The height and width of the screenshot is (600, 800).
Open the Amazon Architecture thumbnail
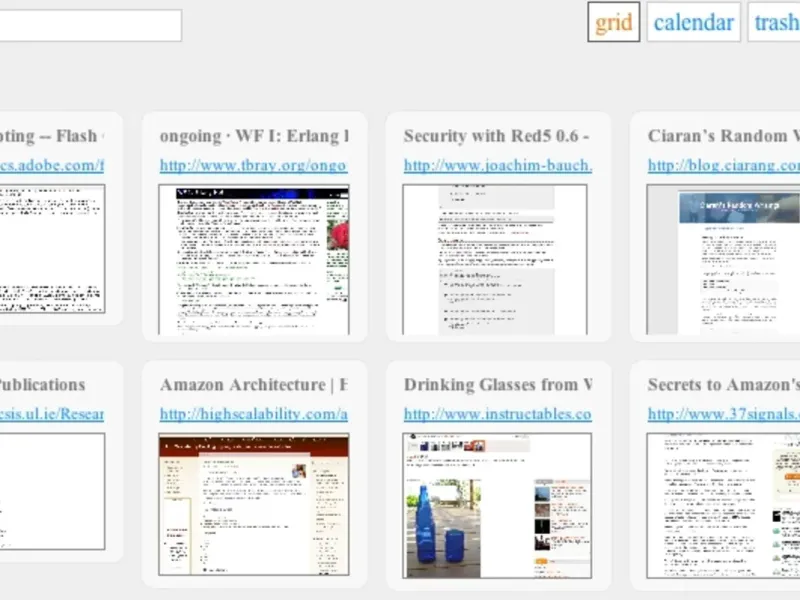(254, 504)
